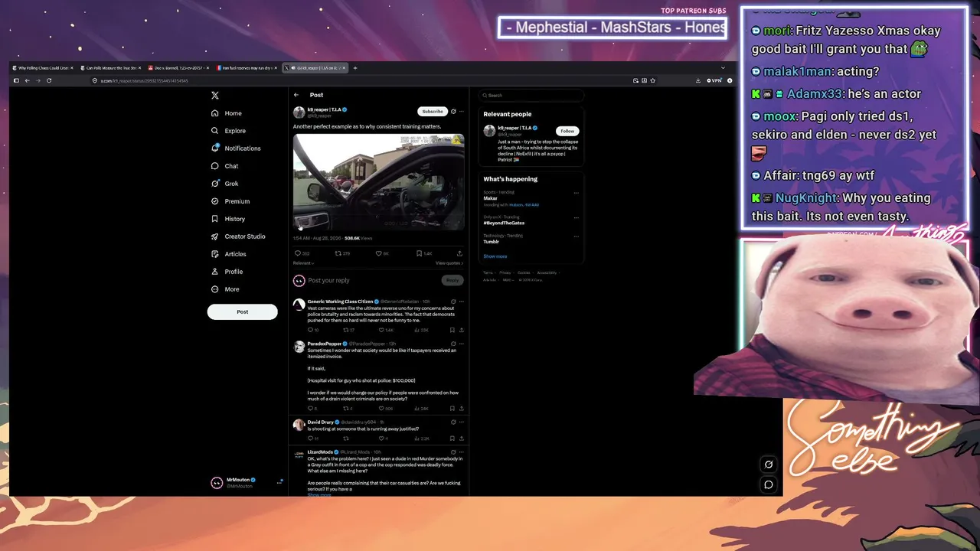The height and width of the screenshot is (551, 980).
Task: Open options for the Tumblr trend
Action: click(x=577, y=236)
